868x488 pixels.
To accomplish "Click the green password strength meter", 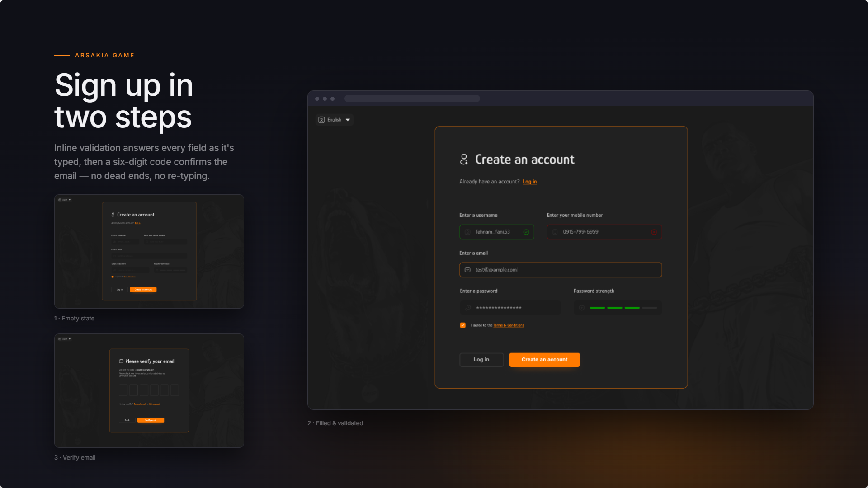I will pyautogui.click(x=623, y=308).
